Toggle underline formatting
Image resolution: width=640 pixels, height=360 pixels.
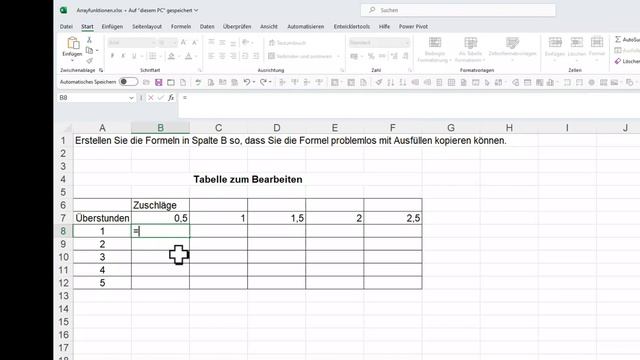(x=134, y=56)
